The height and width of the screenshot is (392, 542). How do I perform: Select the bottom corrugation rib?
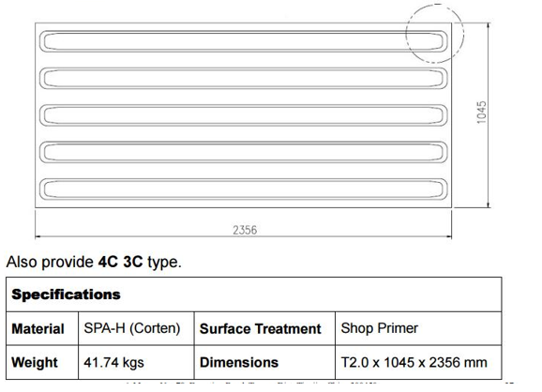point(244,189)
